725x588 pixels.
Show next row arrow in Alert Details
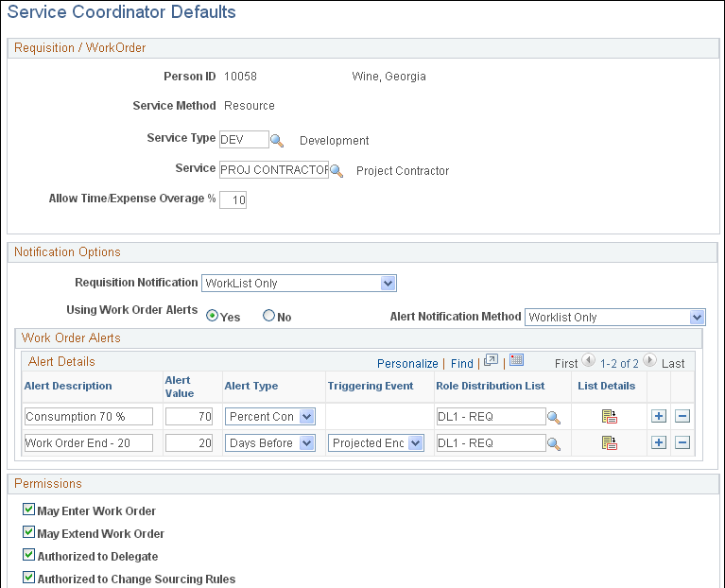(x=649, y=359)
